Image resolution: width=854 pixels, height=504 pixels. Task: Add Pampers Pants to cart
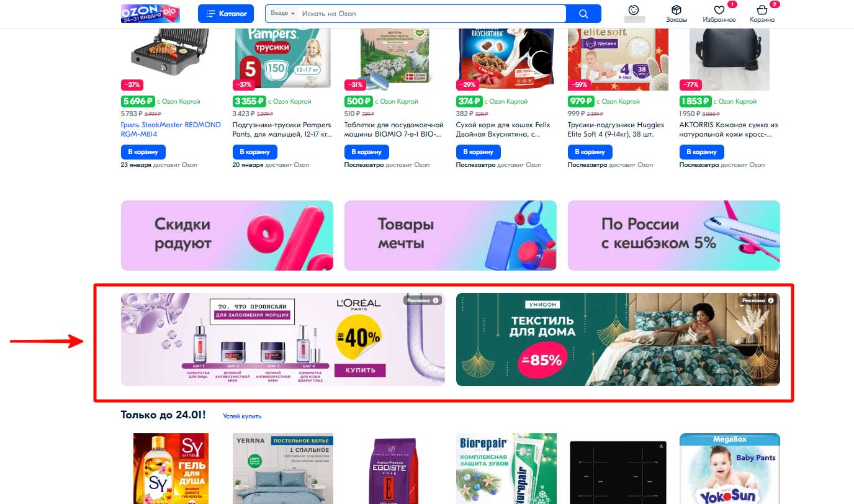(255, 152)
